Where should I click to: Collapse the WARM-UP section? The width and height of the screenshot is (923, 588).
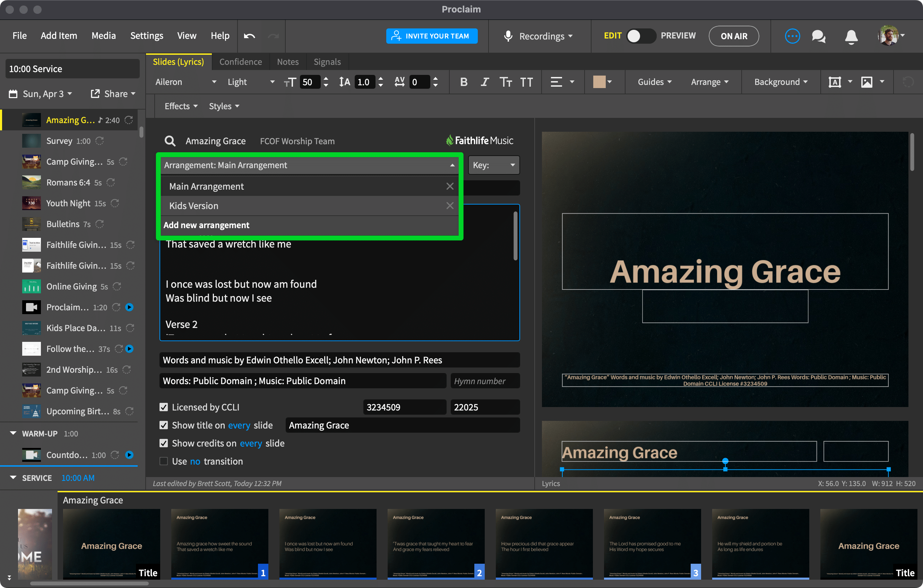[13, 433]
